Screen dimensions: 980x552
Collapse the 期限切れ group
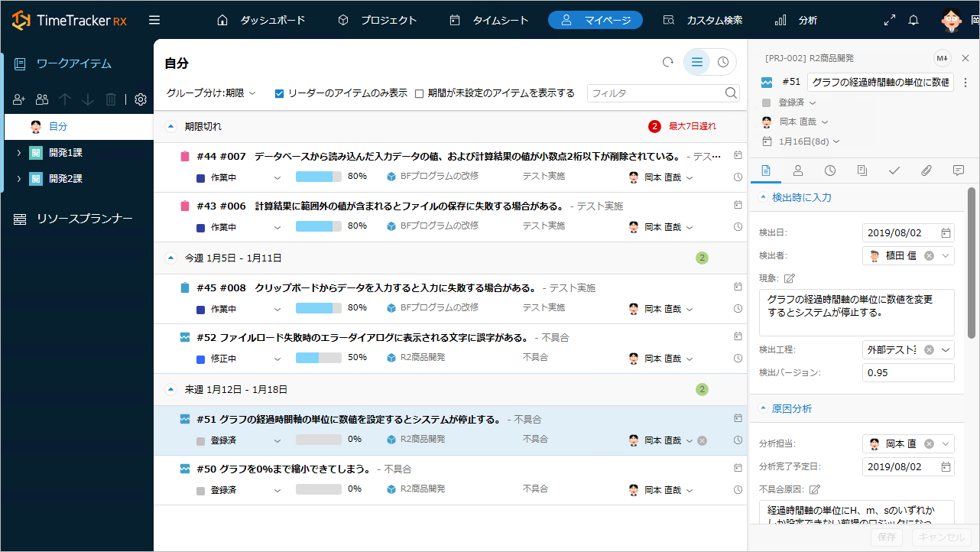[x=171, y=126]
